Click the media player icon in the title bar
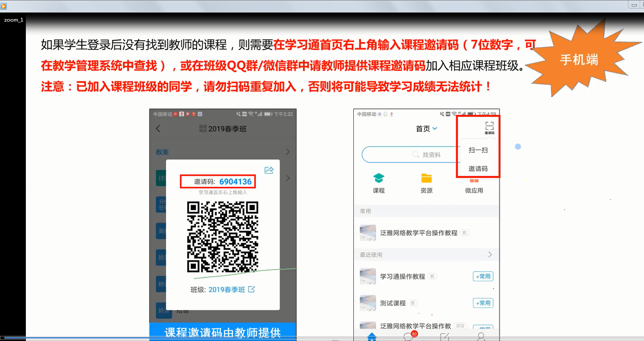 click(4, 6)
